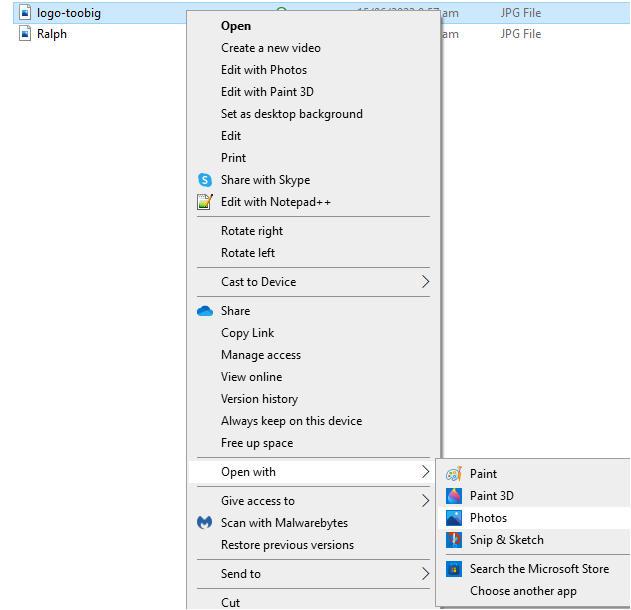The height and width of the screenshot is (610, 631).
Task: Click the Ralph file icon
Action: pos(25,33)
